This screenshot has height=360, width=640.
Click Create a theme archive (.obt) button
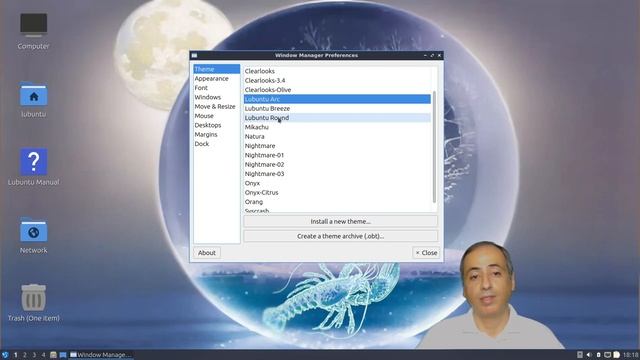click(340, 236)
